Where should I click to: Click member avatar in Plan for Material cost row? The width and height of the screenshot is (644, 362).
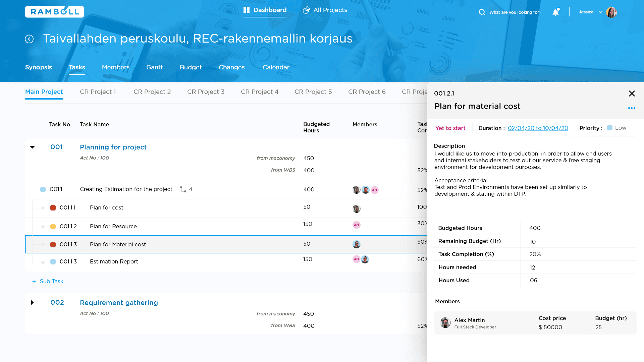point(357,244)
